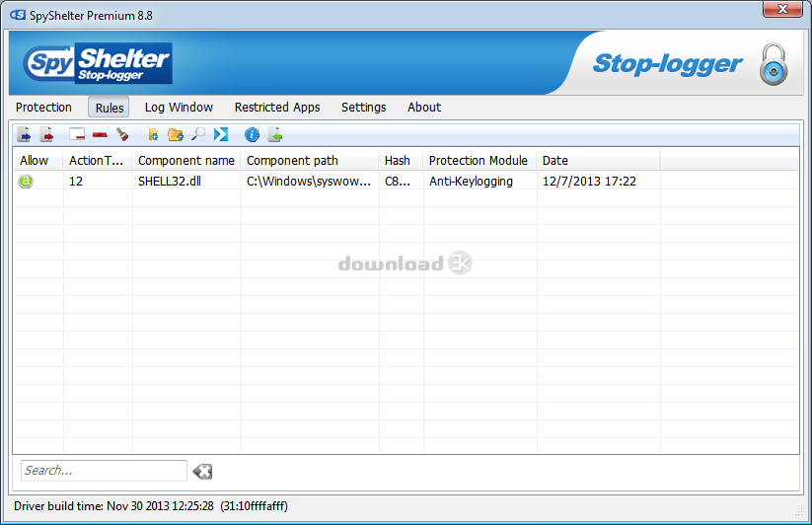Viewport: 812px width, 525px height.
Task: Select the Rules tab
Action: click(x=109, y=108)
